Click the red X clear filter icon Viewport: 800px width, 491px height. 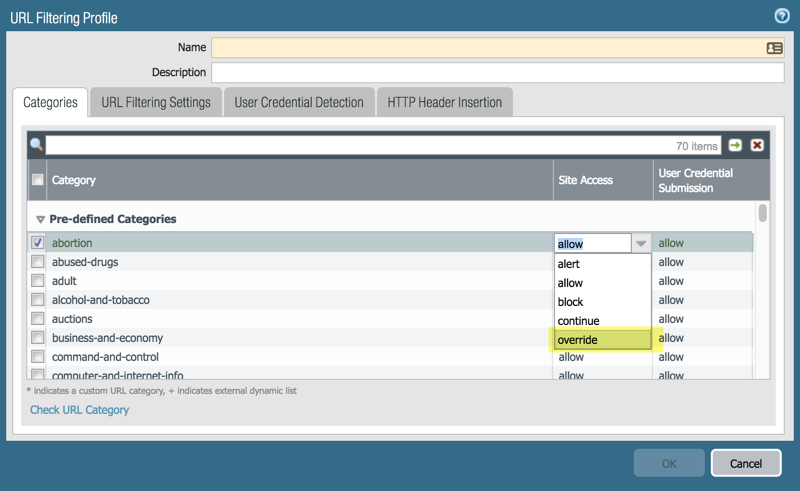point(757,145)
